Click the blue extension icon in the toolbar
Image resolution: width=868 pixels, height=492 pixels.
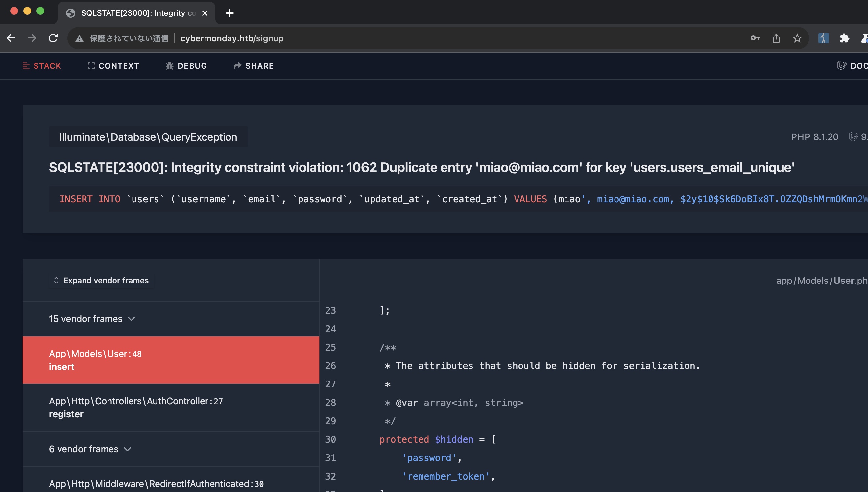823,38
